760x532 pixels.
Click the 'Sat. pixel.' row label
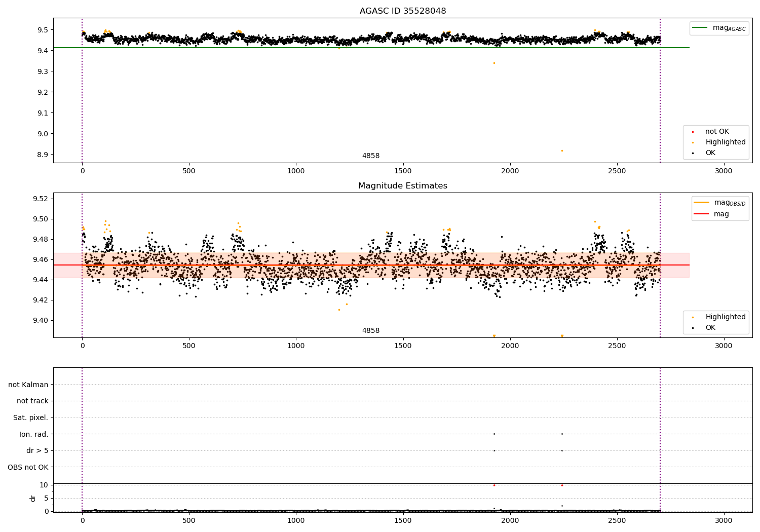pyautogui.click(x=31, y=418)
